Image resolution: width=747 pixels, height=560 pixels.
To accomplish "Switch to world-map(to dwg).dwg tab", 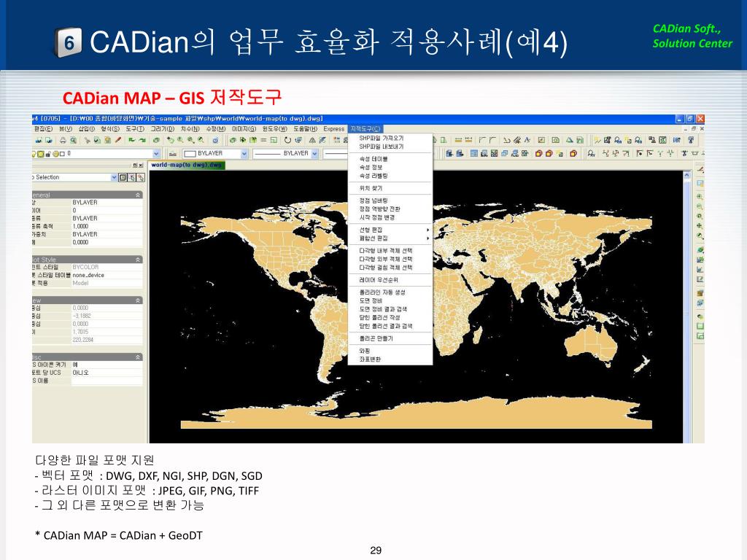I will tap(186, 166).
